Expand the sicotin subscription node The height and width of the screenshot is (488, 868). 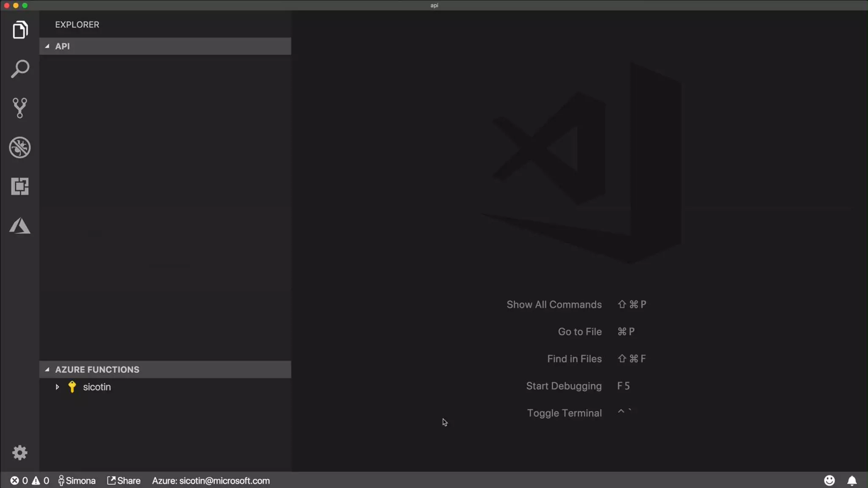(x=57, y=387)
